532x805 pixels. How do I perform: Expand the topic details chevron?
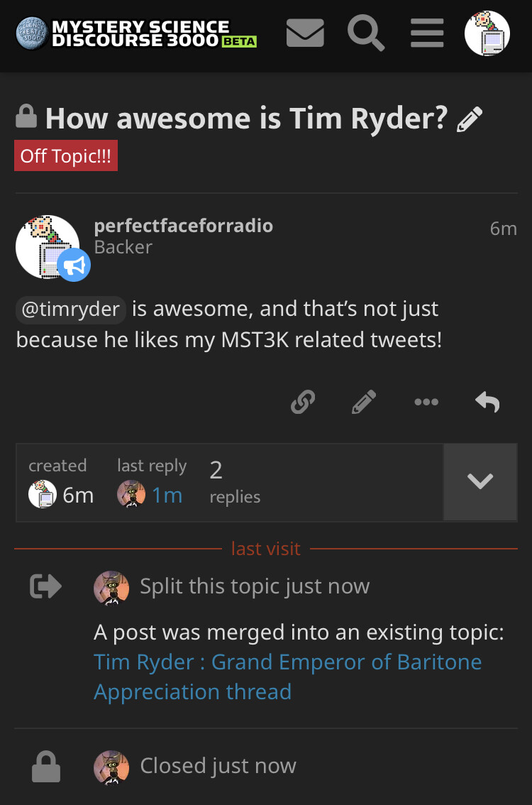[480, 482]
